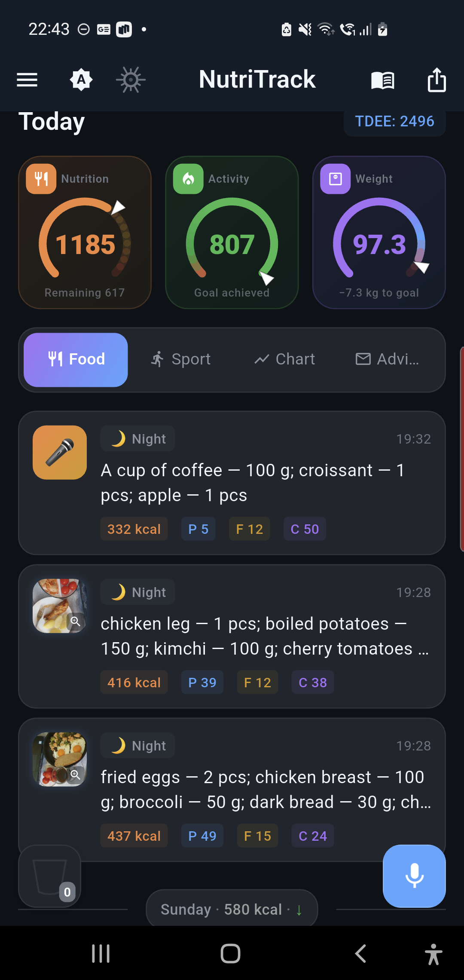Tap the orange microphone entry icon

click(x=60, y=452)
